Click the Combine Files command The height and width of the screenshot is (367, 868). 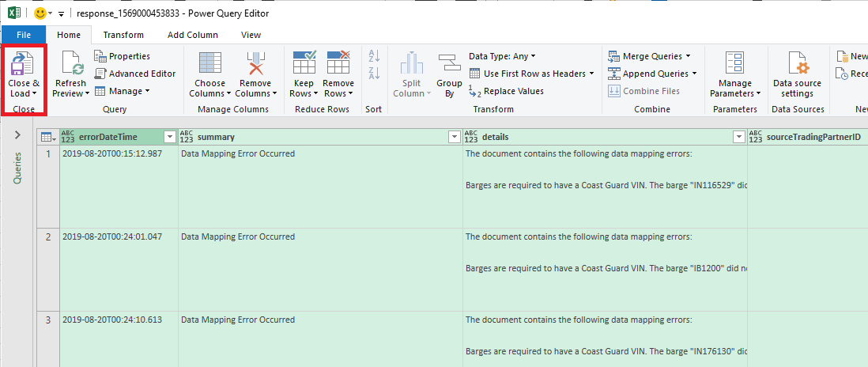[x=643, y=91]
